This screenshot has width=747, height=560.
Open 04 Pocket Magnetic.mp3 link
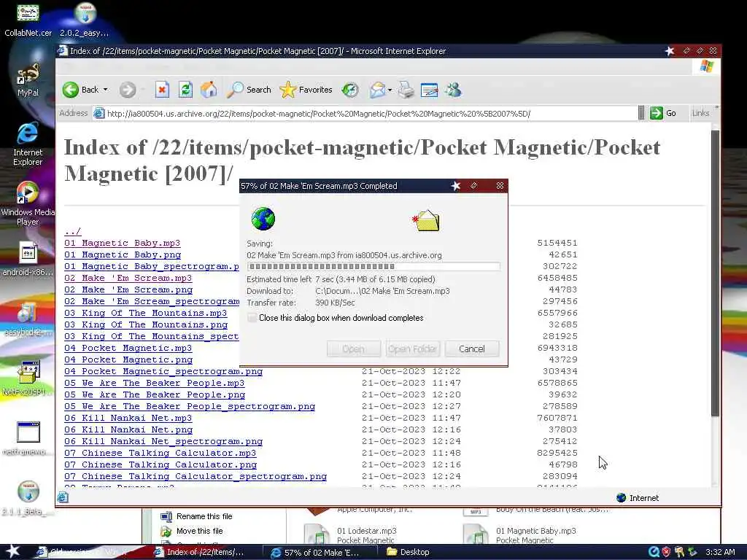[x=128, y=348]
